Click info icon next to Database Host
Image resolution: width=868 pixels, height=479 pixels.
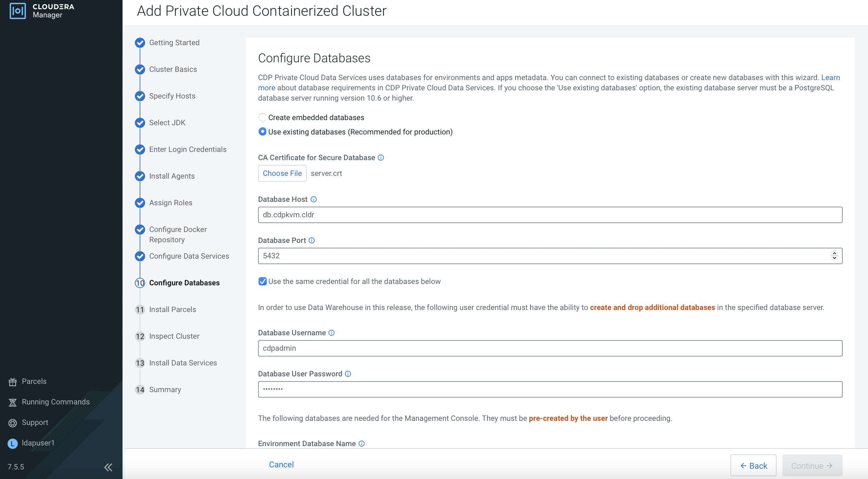[x=314, y=199]
